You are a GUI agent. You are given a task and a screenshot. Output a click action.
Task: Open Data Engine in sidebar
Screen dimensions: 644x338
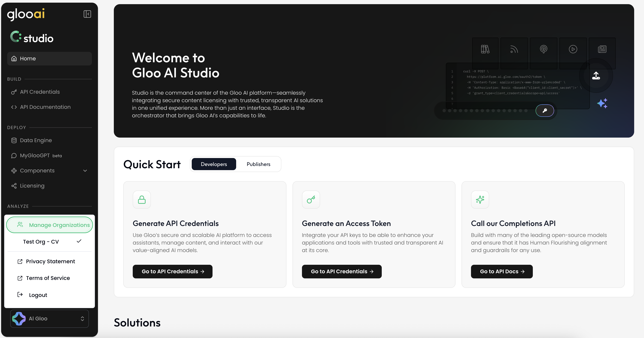[50, 140]
